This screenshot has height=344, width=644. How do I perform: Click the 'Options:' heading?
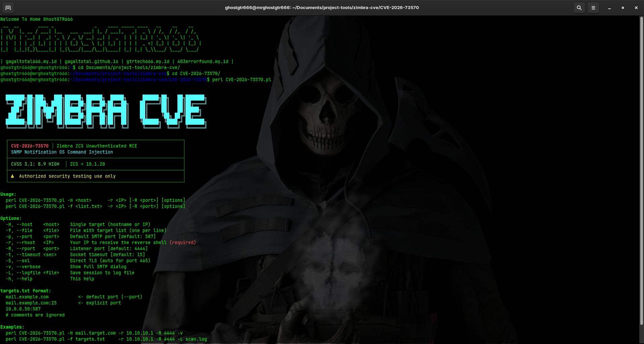pos(11,218)
